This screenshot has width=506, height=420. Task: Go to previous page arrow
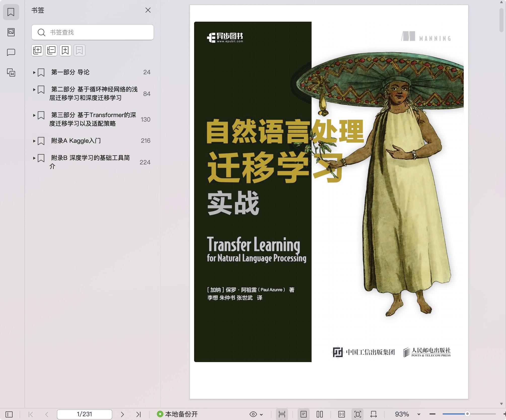click(47, 414)
